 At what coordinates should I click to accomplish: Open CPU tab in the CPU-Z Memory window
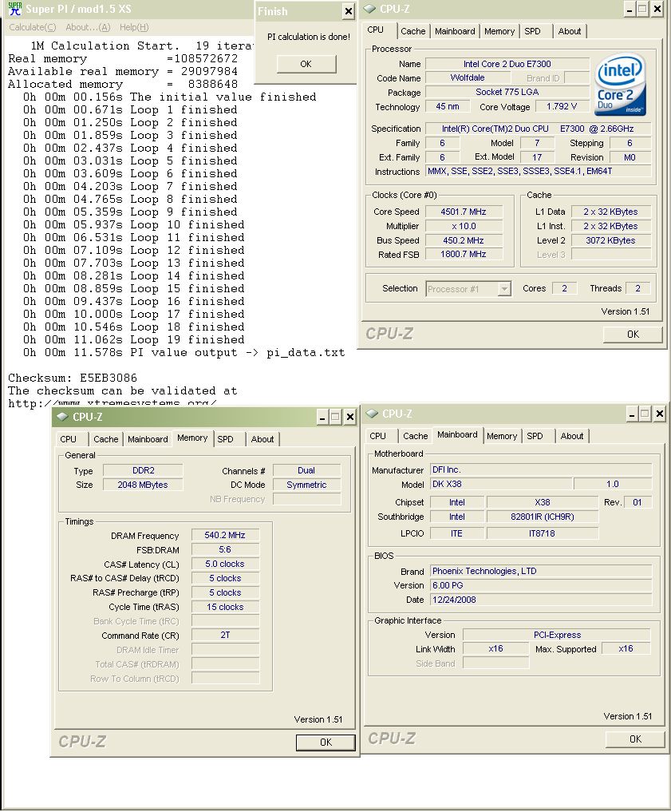pos(69,439)
